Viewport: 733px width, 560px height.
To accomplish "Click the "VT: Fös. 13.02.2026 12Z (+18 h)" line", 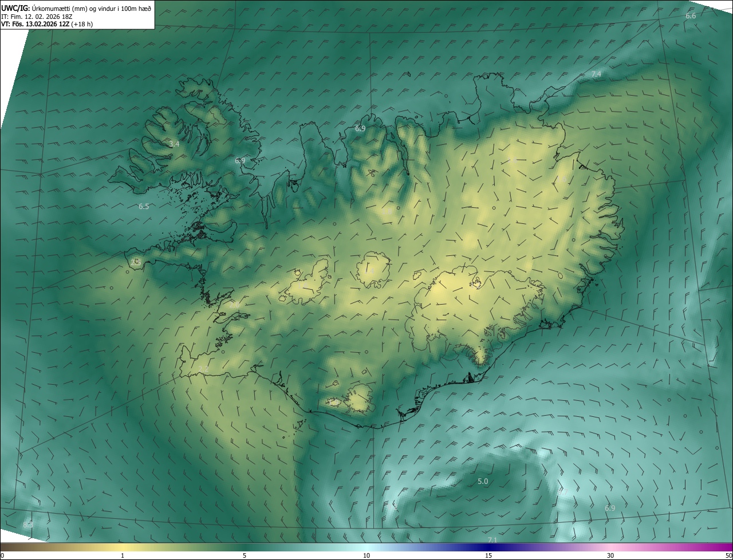I will coord(47,24).
